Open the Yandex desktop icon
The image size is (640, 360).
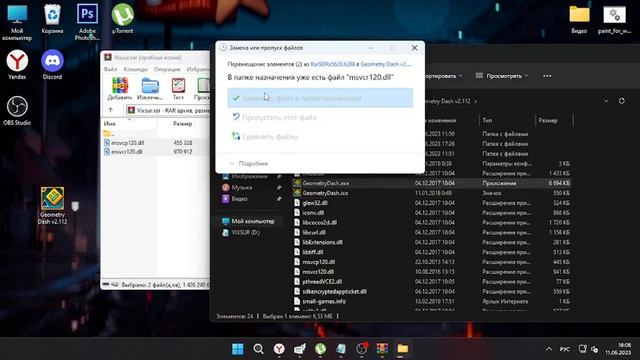coord(17,64)
